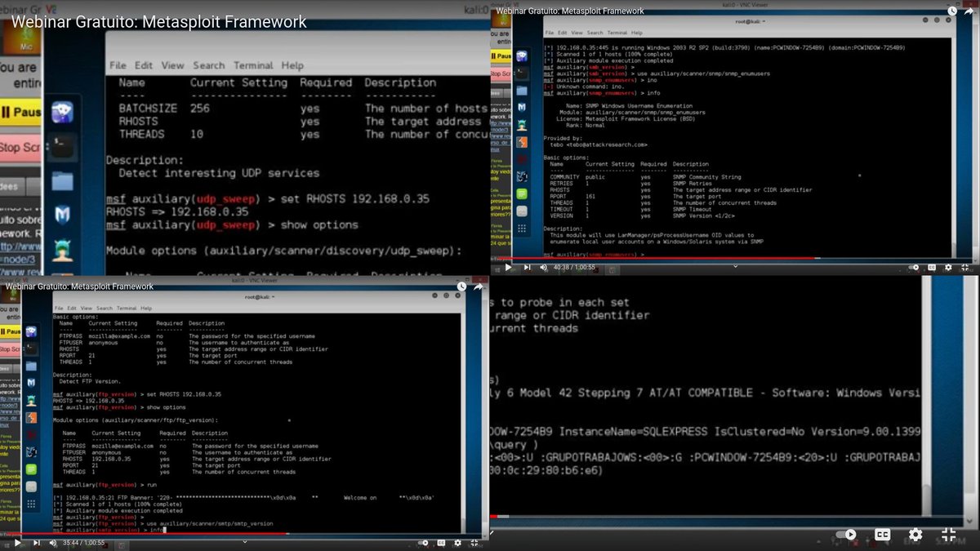Click Armitage dock icon in 35:44 video

(31, 400)
